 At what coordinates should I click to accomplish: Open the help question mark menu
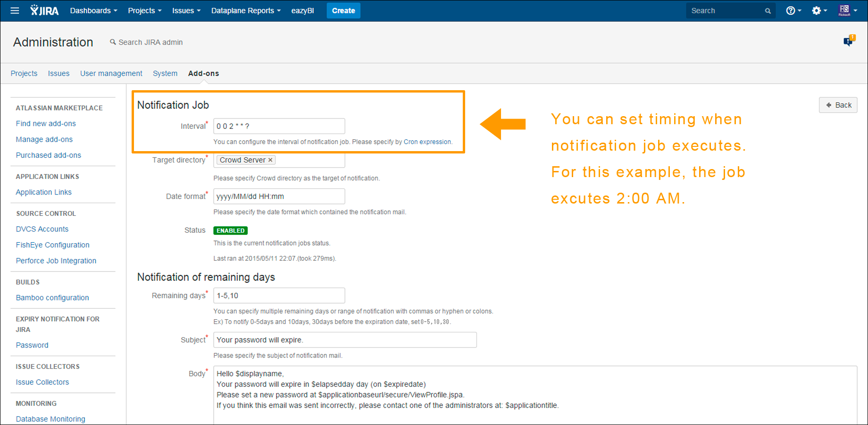click(793, 10)
